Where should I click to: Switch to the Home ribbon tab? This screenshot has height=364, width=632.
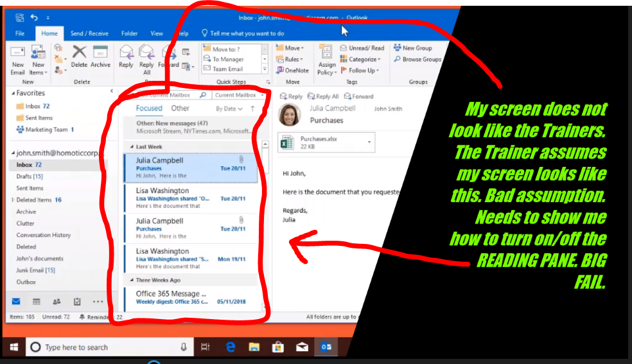(49, 33)
